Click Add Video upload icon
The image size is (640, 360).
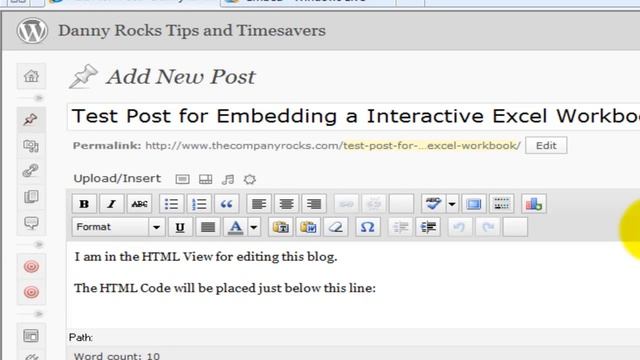coord(205,179)
